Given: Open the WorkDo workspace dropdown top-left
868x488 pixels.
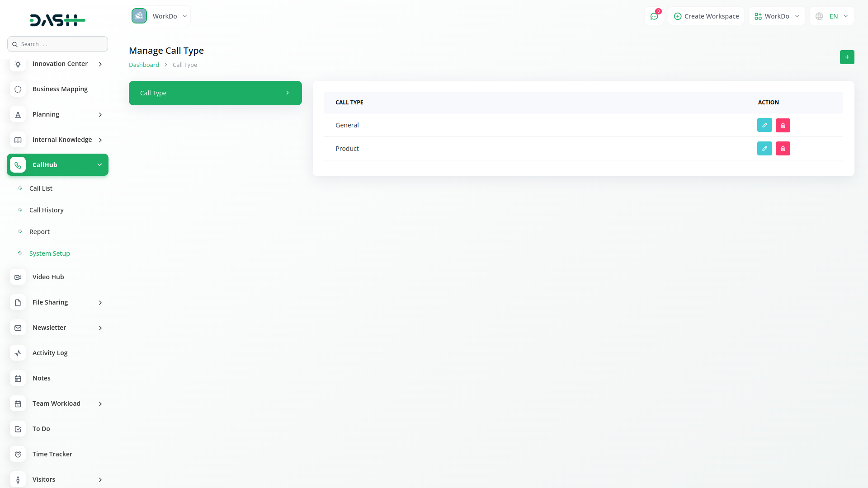Looking at the screenshot, I should click(x=160, y=16).
